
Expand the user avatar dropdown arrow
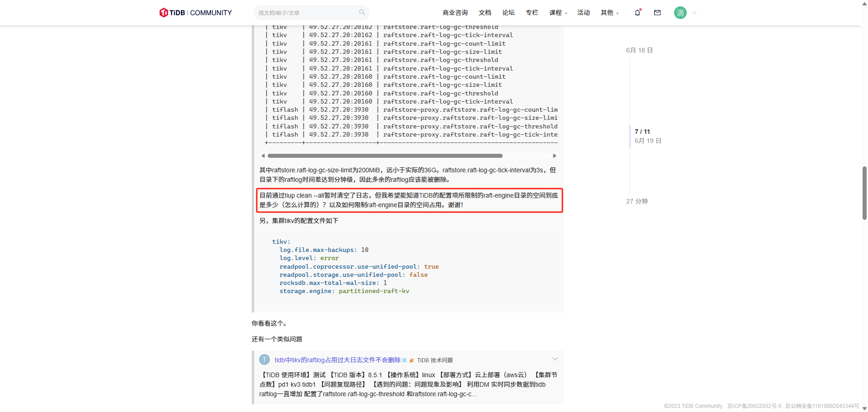click(694, 13)
